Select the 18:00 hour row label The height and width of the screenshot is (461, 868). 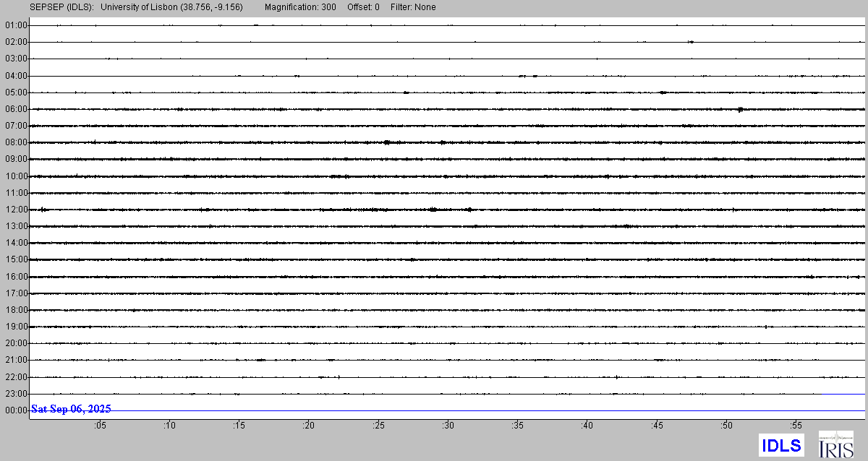(x=15, y=310)
